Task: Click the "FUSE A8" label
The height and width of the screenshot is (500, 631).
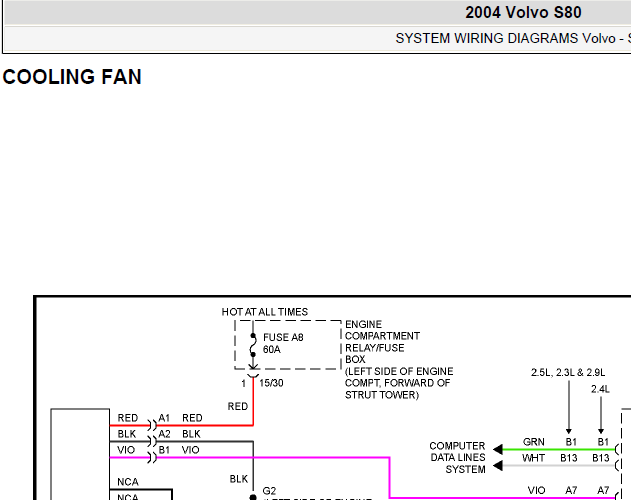Action: 283,337
